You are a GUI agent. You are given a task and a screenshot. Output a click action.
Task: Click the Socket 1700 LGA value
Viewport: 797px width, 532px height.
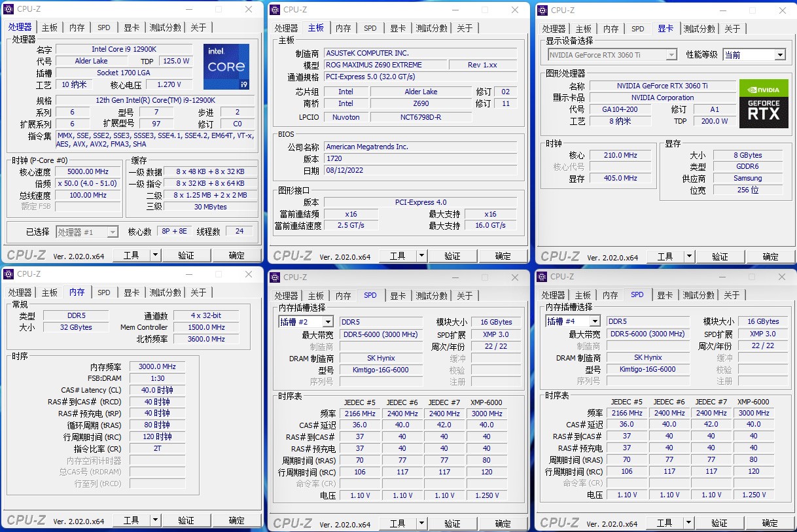click(124, 73)
